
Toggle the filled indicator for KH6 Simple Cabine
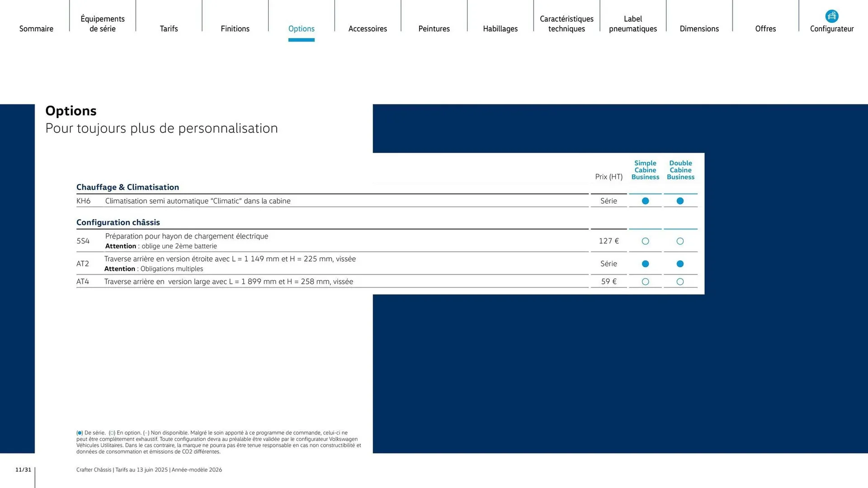[645, 201]
